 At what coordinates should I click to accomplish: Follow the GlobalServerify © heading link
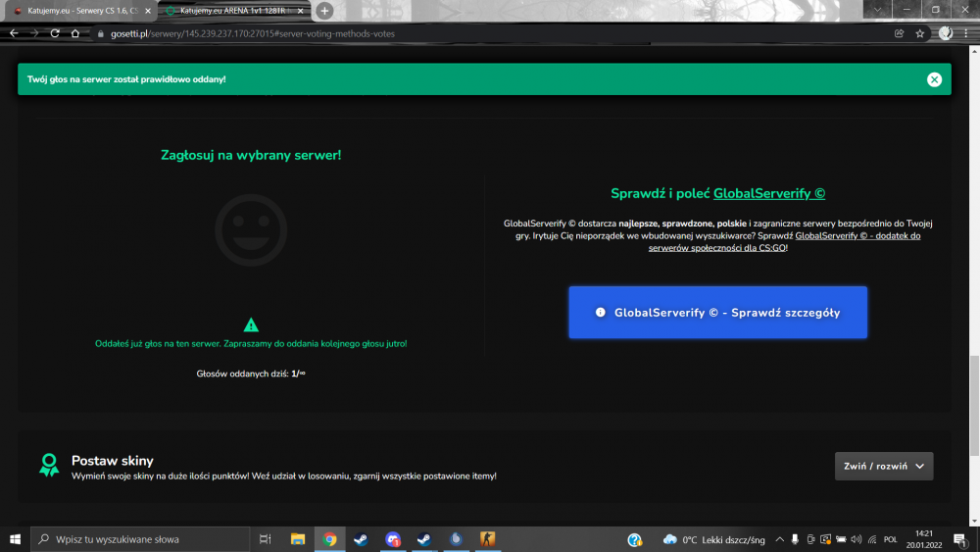[768, 194]
